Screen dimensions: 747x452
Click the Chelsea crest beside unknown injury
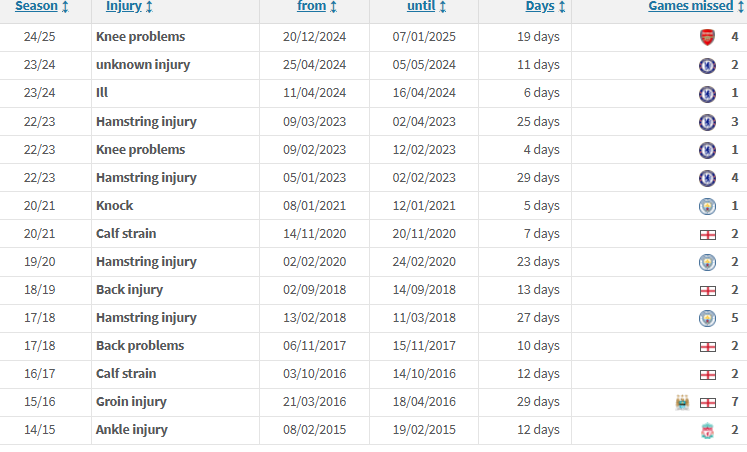point(707,65)
